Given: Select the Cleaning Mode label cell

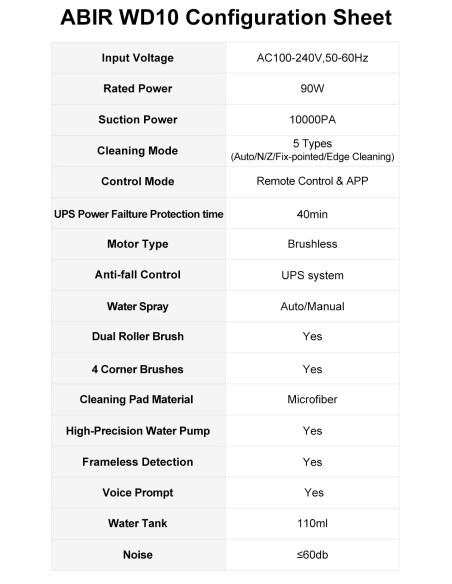Looking at the screenshot, I should pyautogui.click(x=138, y=151).
